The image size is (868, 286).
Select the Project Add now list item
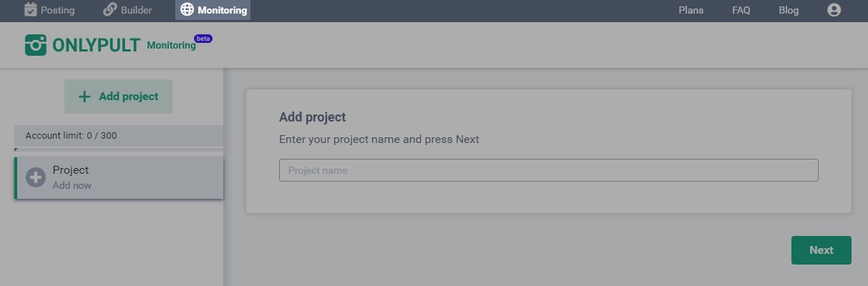click(119, 178)
